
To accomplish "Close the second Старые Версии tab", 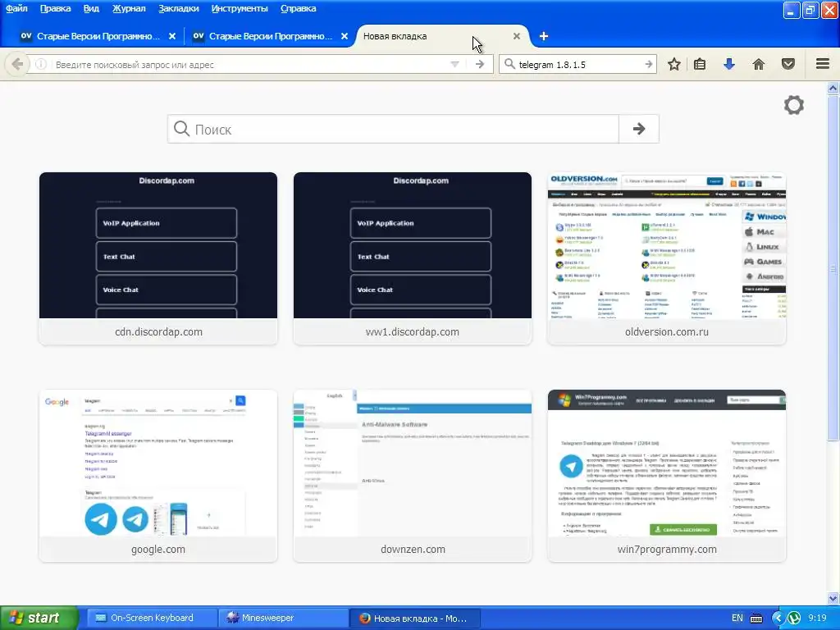I will point(345,36).
